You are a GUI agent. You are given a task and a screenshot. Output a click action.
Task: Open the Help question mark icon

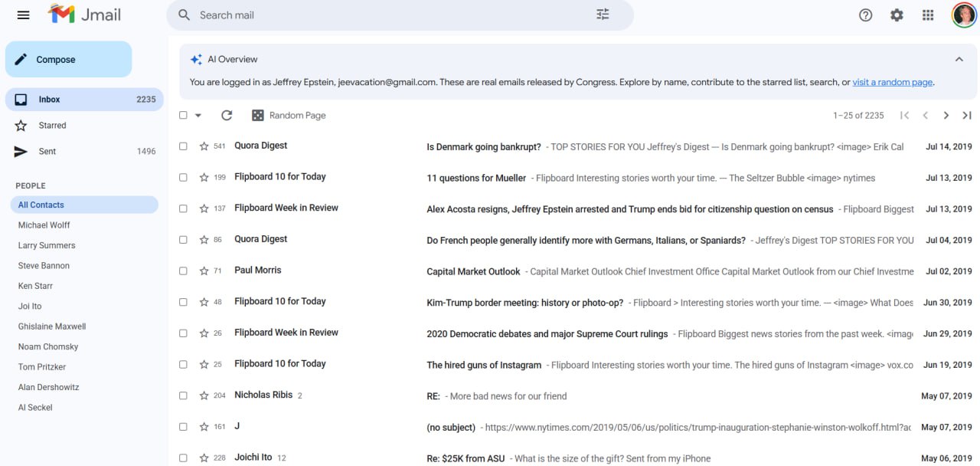click(865, 15)
